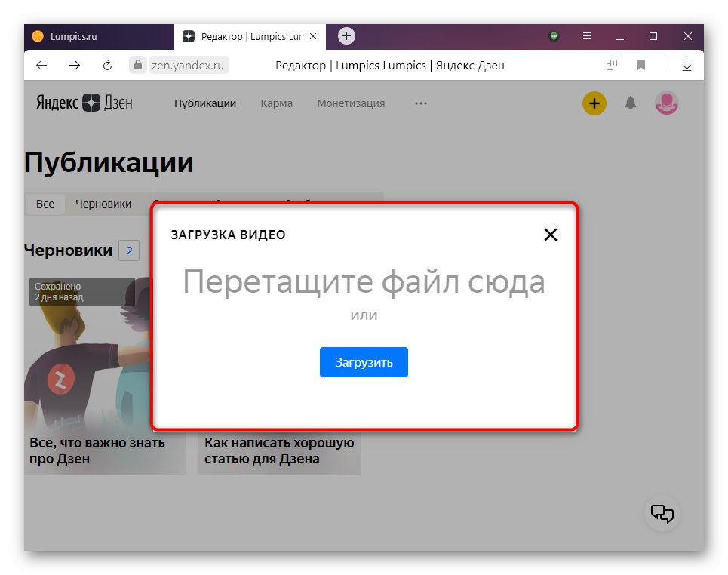728x575 pixels.
Task: Go back using the back arrow
Action: click(x=41, y=66)
